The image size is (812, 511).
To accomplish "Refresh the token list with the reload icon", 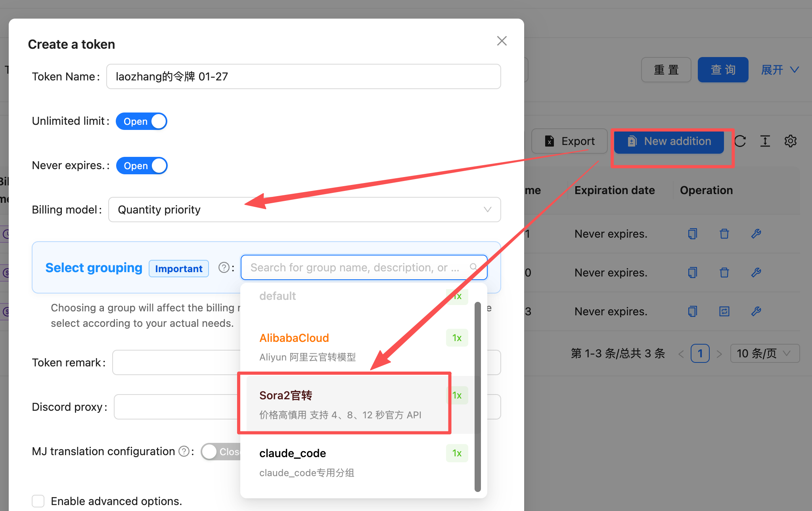I will coord(741,141).
